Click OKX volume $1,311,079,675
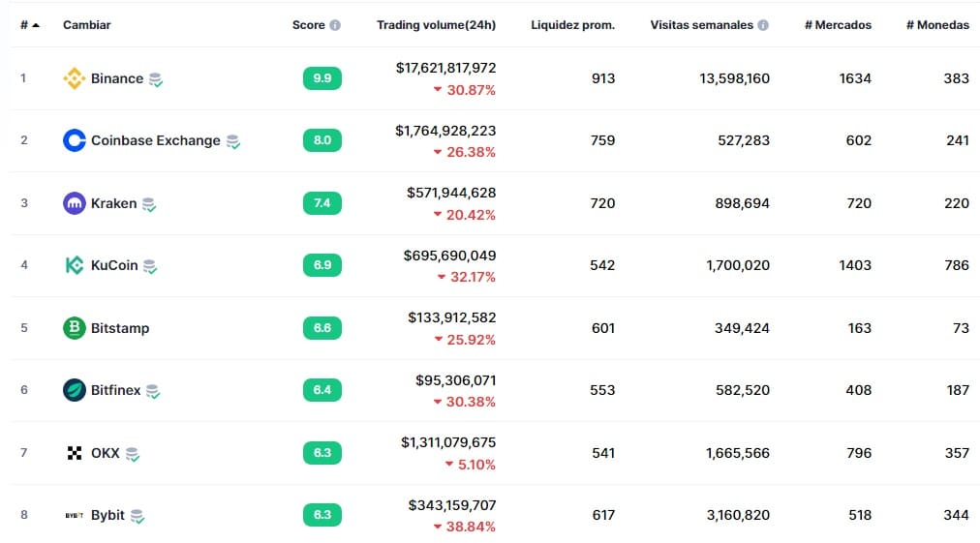The height and width of the screenshot is (543, 980). pos(448,442)
